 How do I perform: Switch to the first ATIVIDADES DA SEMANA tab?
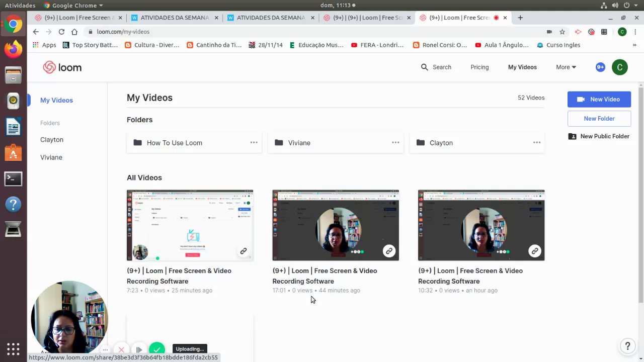pos(174,18)
